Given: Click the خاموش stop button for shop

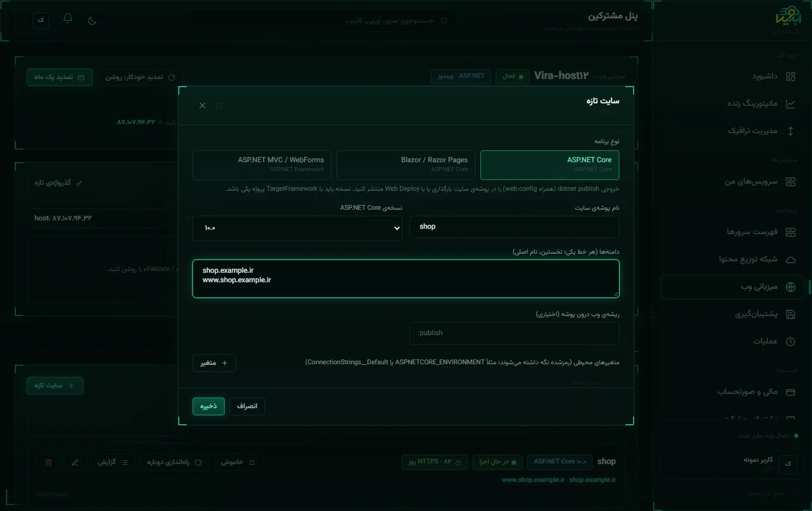Looking at the screenshot, I should 238,462.
